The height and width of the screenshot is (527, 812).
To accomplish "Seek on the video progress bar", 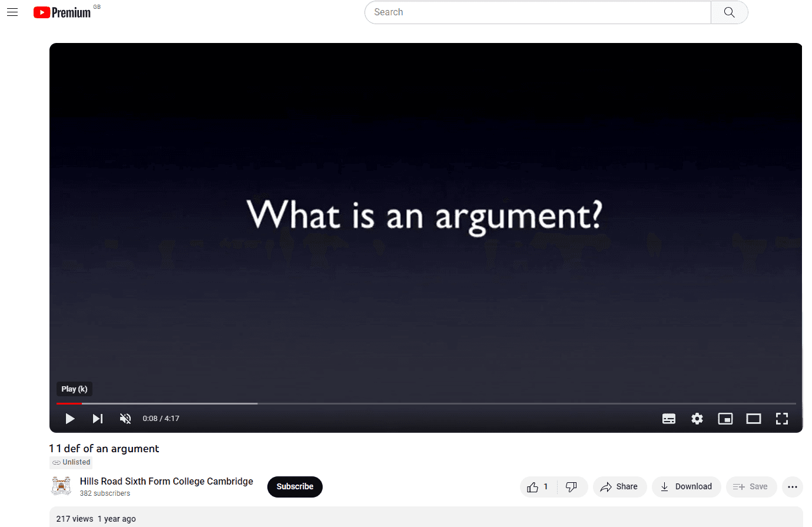I will pyautogui.click(x=426, y=403).
